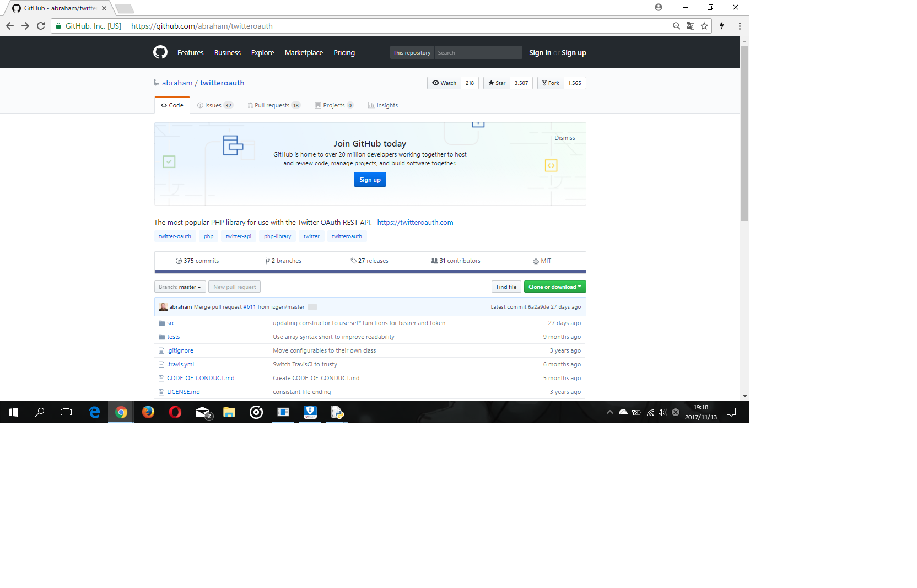
Task: Click the branches icon showing 2 branches
Action: tap(267, 261)
